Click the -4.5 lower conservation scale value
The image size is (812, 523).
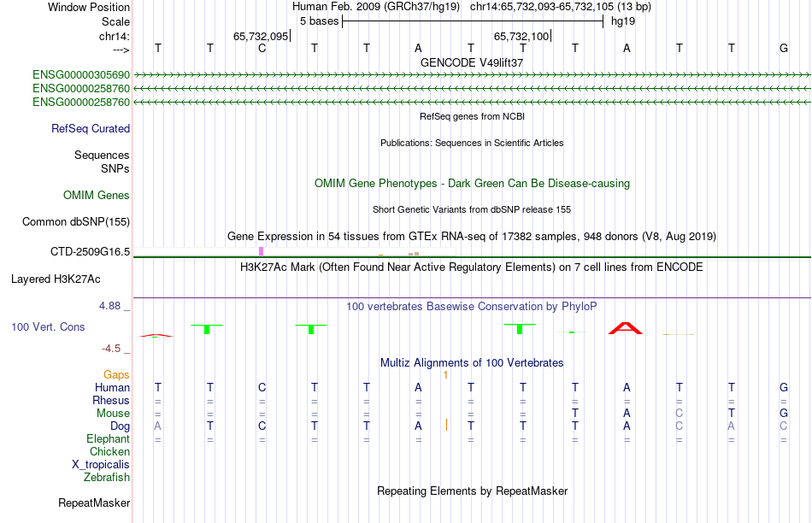tap(111, 349)
